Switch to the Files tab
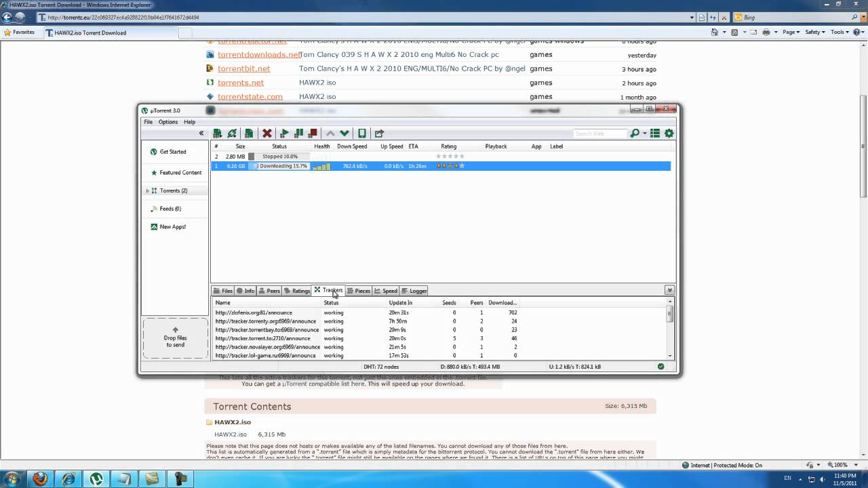The height and width of the screenshot is (488, 868). [x=222, y=291]
